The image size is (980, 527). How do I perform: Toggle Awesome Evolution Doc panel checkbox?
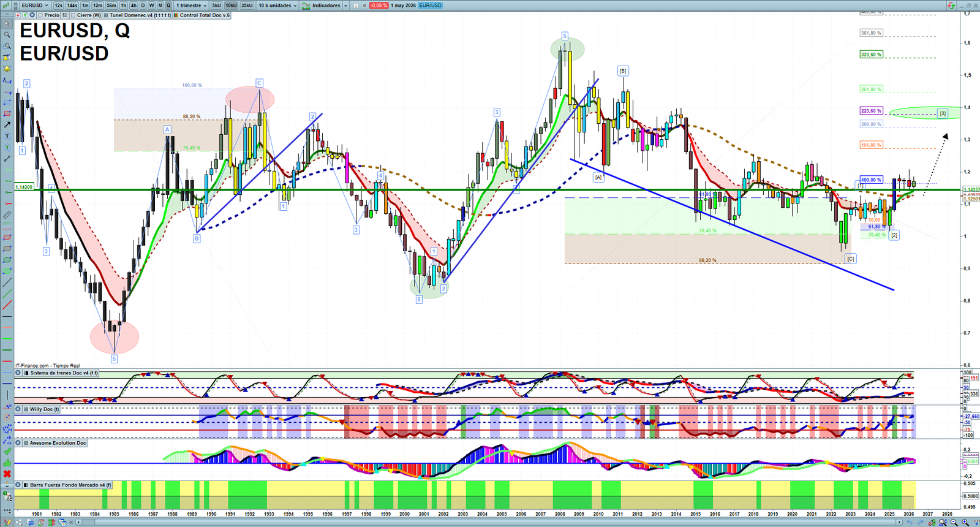[x=26, y=442]
